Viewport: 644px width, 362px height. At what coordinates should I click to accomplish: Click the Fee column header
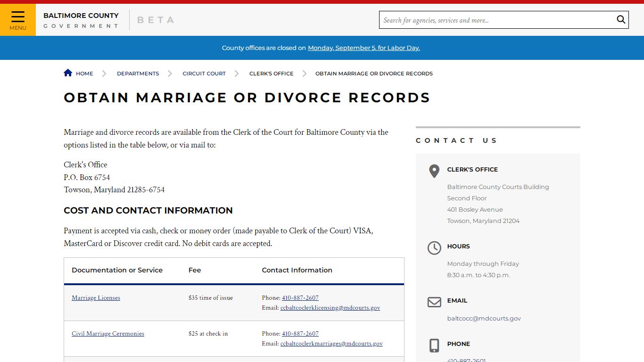(x=195, y=270)
